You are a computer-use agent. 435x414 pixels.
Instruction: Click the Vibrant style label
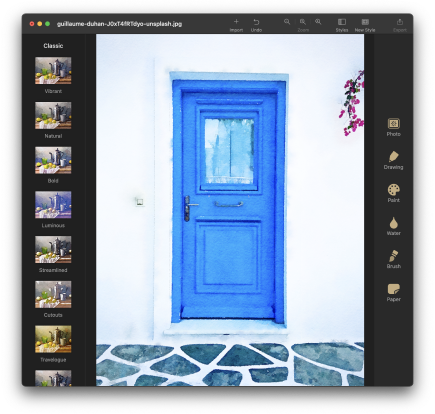click(53, 91)
